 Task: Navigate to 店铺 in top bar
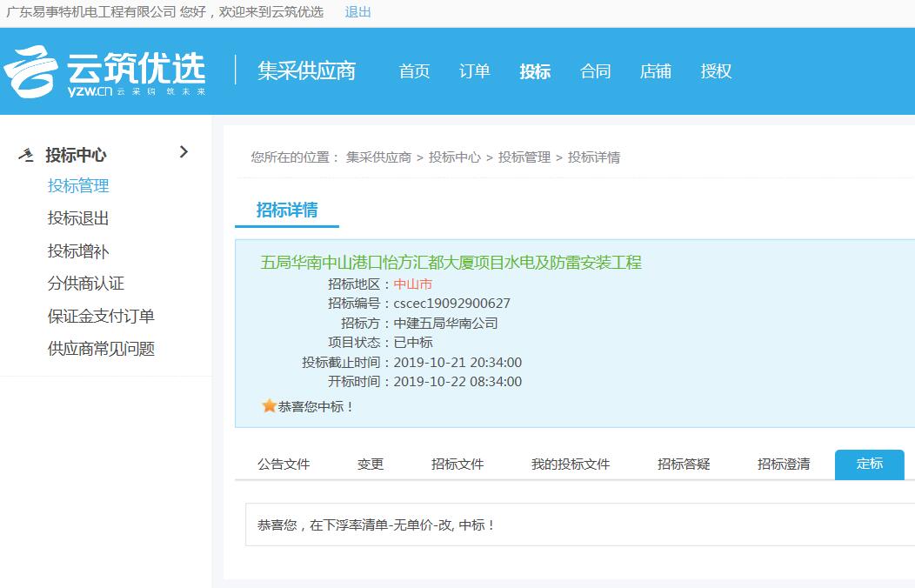655,71
